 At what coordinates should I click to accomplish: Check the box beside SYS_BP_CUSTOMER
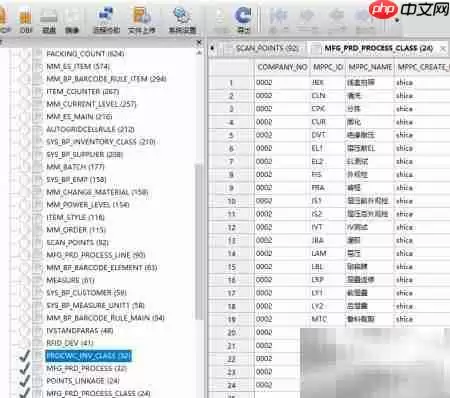pos(24,293)
